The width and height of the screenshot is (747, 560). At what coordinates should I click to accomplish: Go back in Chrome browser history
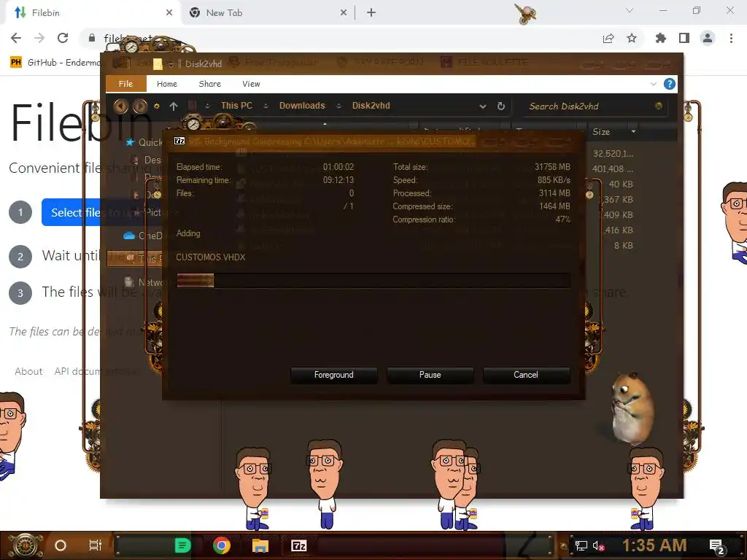[16, 38]
